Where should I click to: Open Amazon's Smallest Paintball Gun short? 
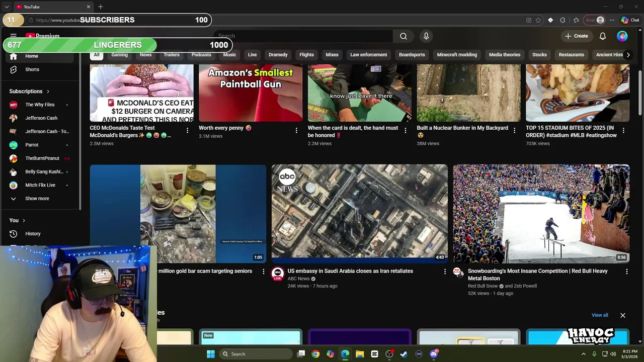[251, 93]
